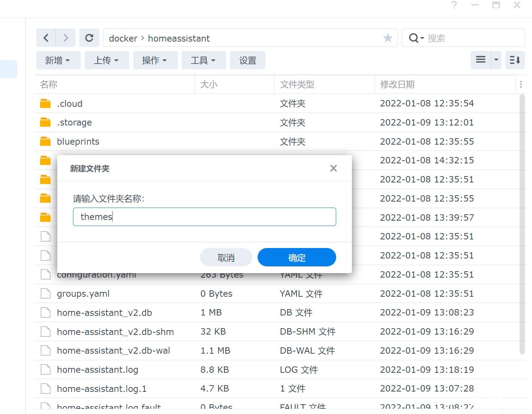Open the column options three-dot menu
The height and width of the screenshot is (414, 532).
tap(521, 84)
